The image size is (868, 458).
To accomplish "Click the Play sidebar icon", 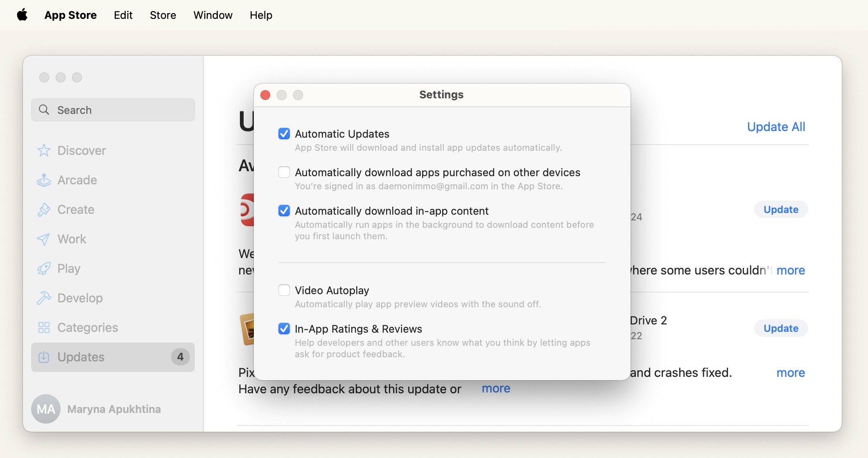I will 44,268.
